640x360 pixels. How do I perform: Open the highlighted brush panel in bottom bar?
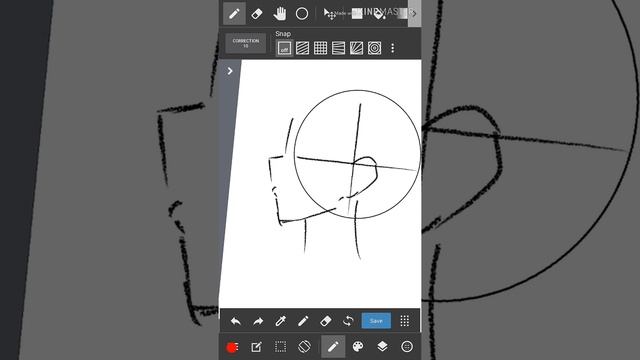[333, 347]
